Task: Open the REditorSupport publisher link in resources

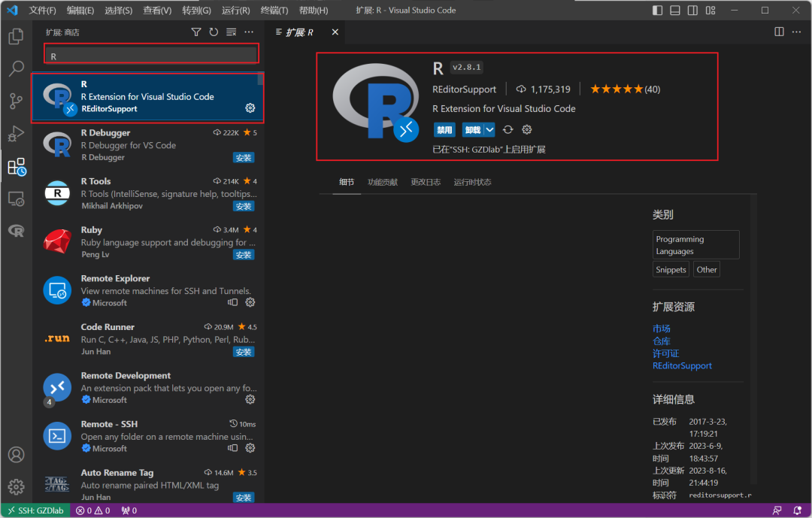Action: [x=682, y=365]
